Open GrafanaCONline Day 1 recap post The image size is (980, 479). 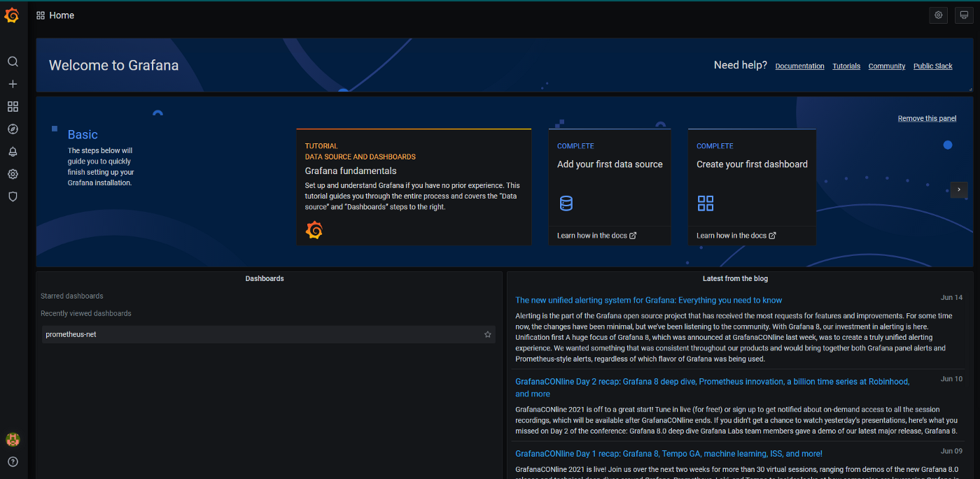click(668, 453)
